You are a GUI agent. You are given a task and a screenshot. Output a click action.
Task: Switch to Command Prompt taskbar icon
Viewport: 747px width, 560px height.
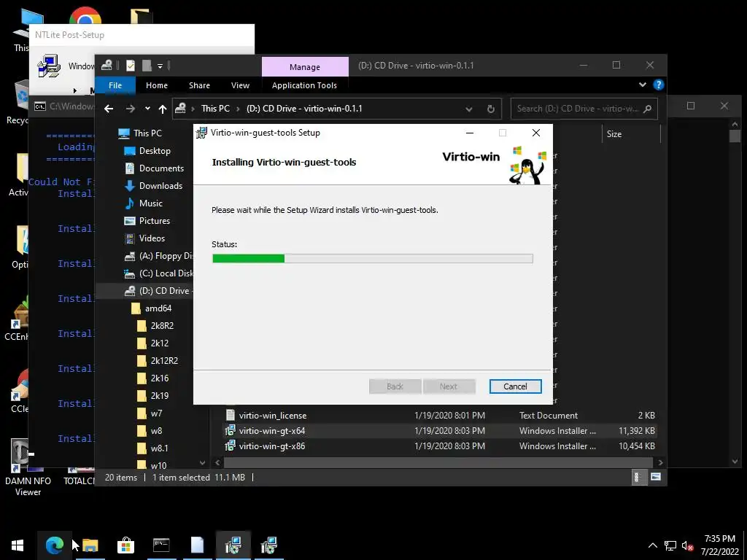[x=161, y=545]
